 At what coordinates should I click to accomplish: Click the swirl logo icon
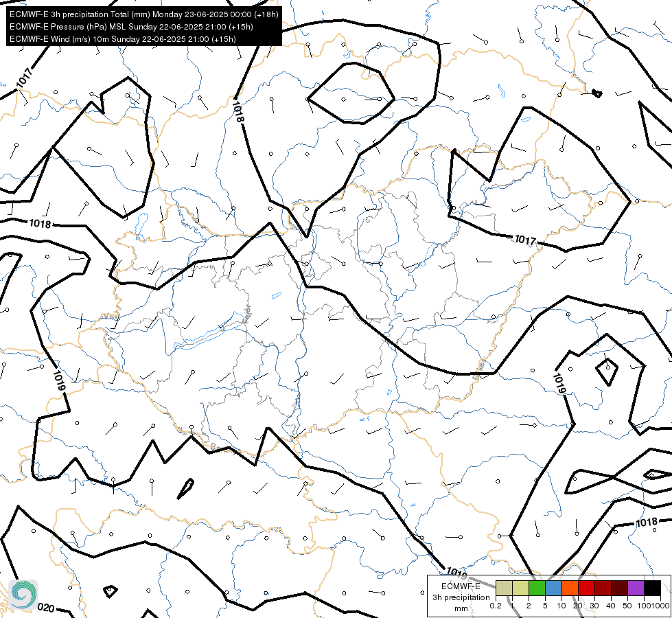point(23,594)
